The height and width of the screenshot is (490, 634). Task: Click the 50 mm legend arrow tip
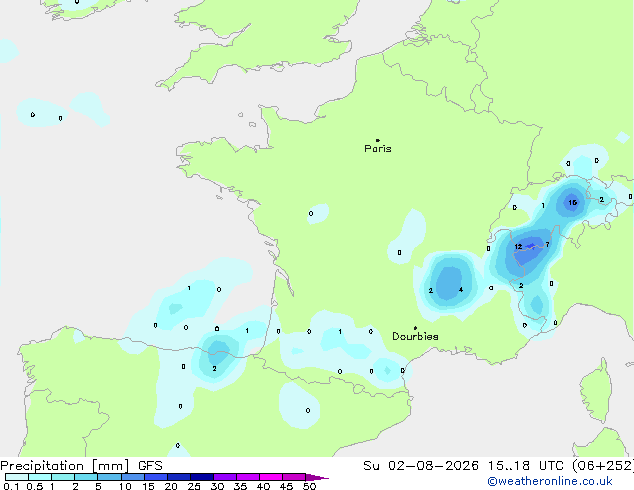(x=317, y=477)
